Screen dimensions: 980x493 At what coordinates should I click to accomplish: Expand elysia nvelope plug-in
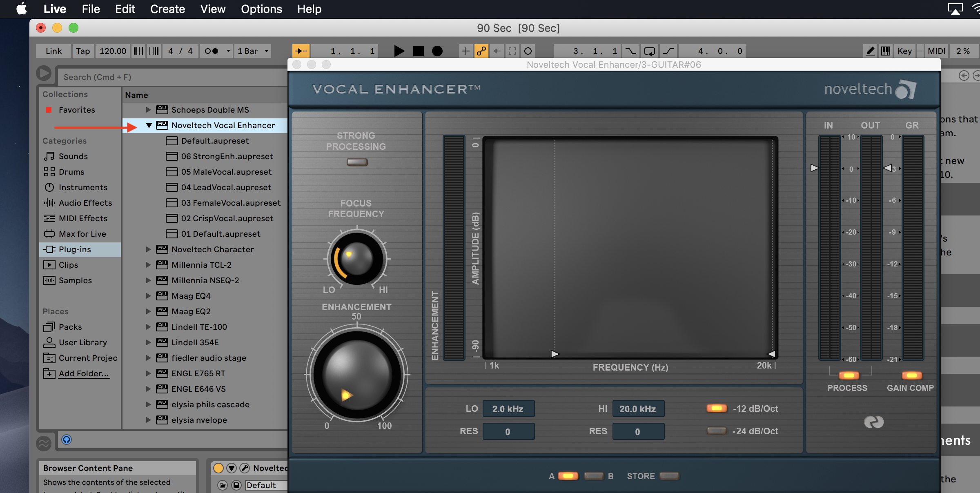[149, 420]
